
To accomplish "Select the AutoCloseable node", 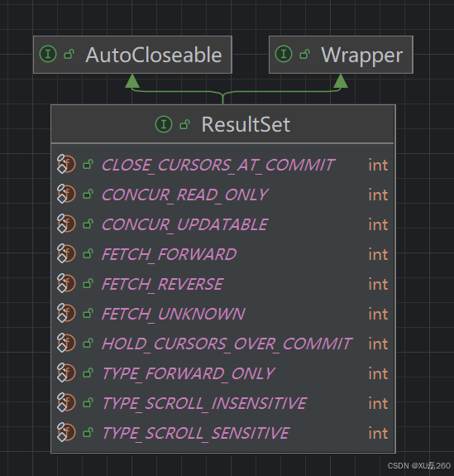I will pyautogui.click(x=132, y=55).
